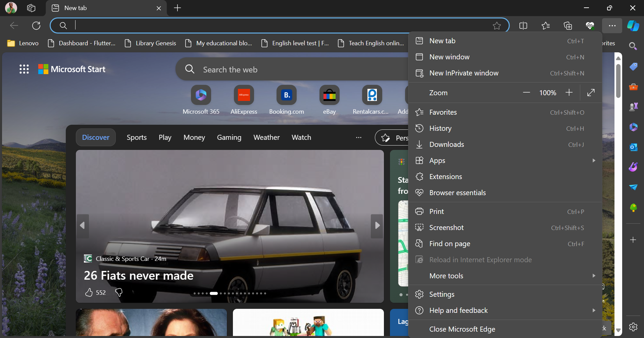Open Copilot from the toolbar
Image resolution: width=644 pixels, height=338 pixels.
[633, 25]
